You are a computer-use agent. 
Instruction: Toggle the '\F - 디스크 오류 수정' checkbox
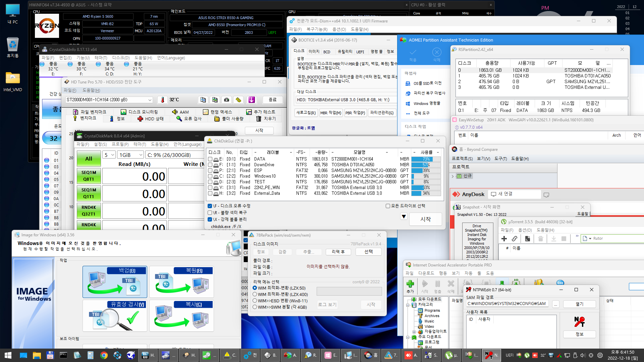pos(210,206)
